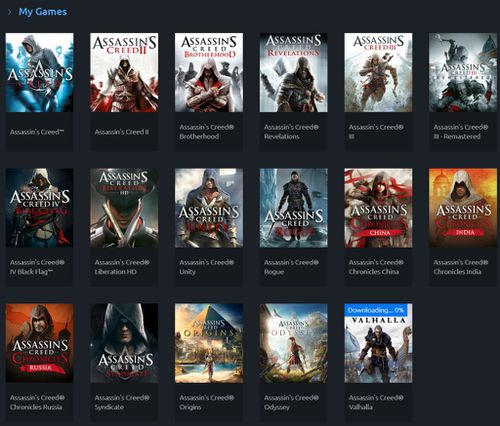Click the Assassin's Creed Origins cover

coord(209,343)
